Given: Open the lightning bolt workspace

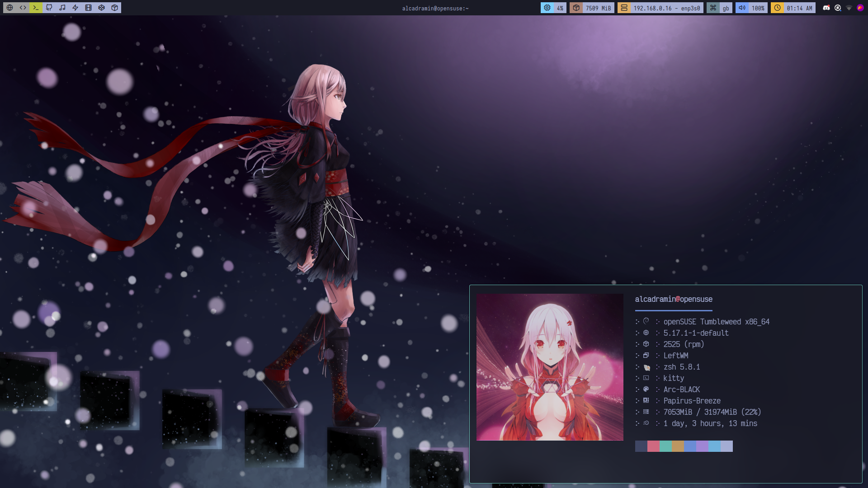Looking at the screenshot, I should point(75,8).
